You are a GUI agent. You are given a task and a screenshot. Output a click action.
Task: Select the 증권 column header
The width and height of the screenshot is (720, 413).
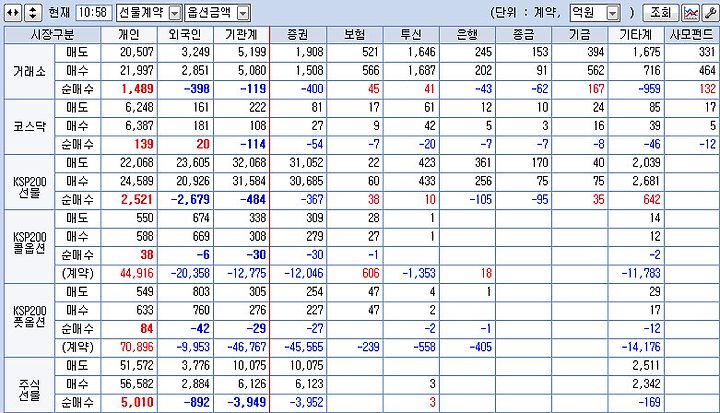[x=298, y=34]
